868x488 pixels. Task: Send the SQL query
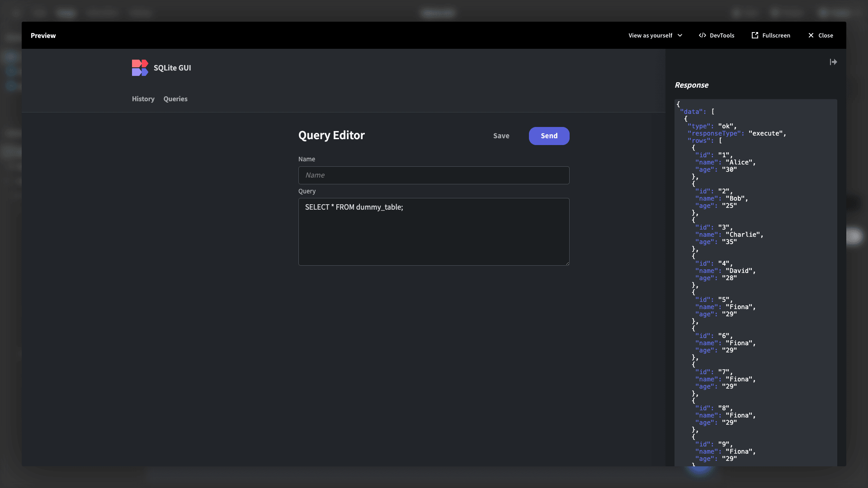tap(549, 136)
